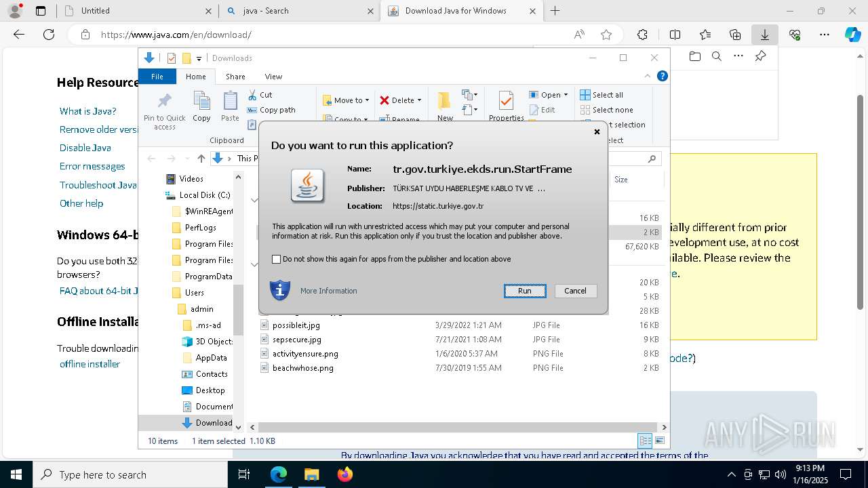Open the 'Disable Java' help link

85,148
